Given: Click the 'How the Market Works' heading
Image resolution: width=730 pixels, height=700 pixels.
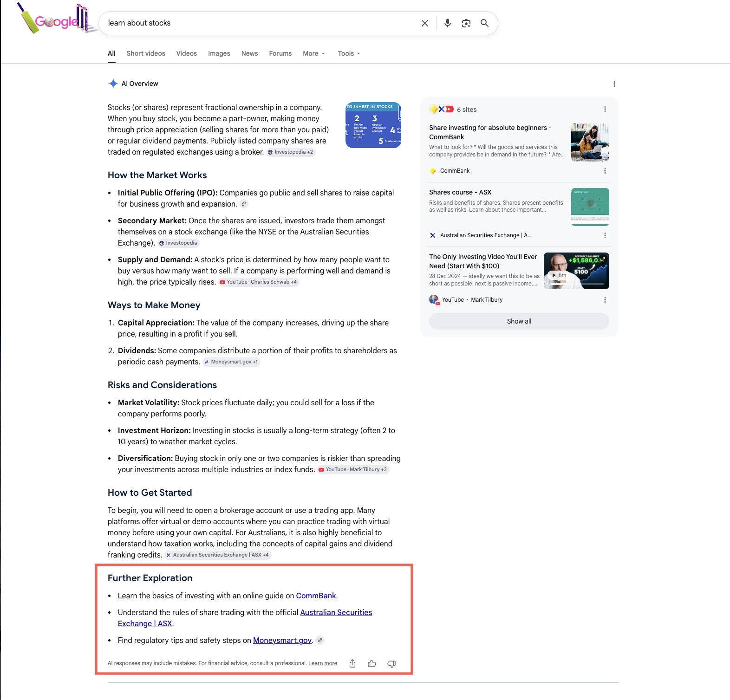Looking at the screenshot, I should 157,175.
